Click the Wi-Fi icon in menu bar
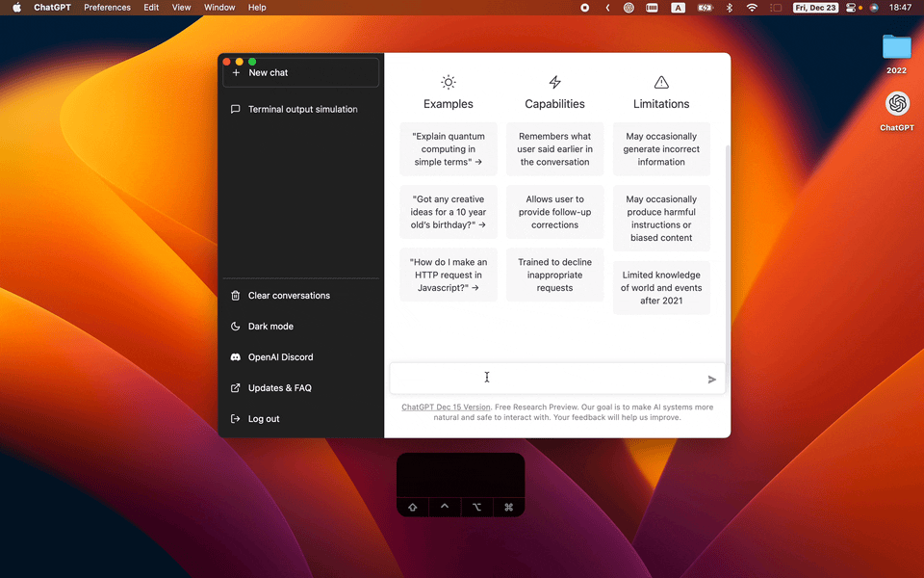 [752, 8]
